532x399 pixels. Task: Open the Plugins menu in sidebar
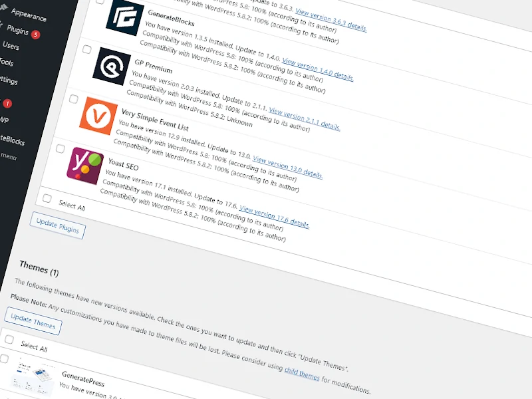click(x=17, y=30)
